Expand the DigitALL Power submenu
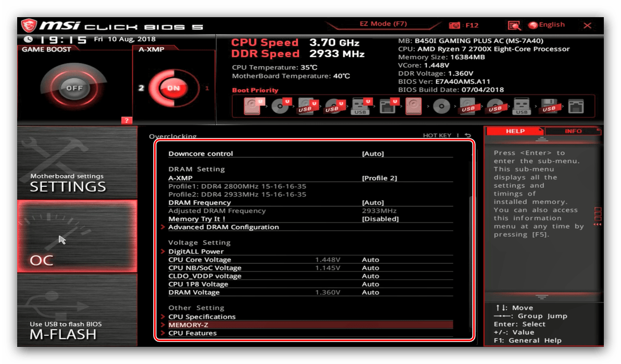Viewport: 621px width, 364px height. (x=196, y=252)
